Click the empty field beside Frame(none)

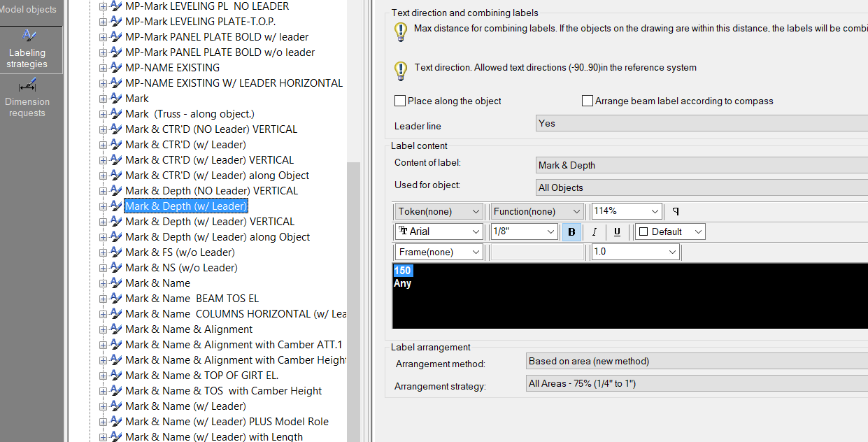click(537, 252)
